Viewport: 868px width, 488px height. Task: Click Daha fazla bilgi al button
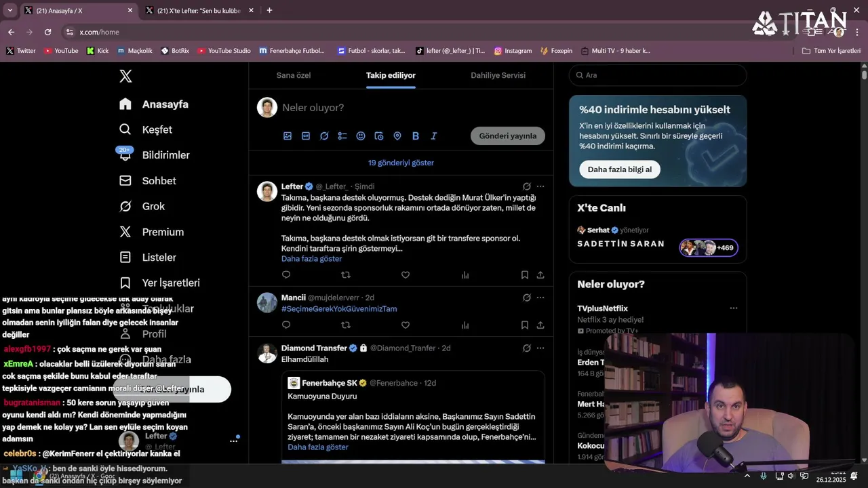click(620, 169)
